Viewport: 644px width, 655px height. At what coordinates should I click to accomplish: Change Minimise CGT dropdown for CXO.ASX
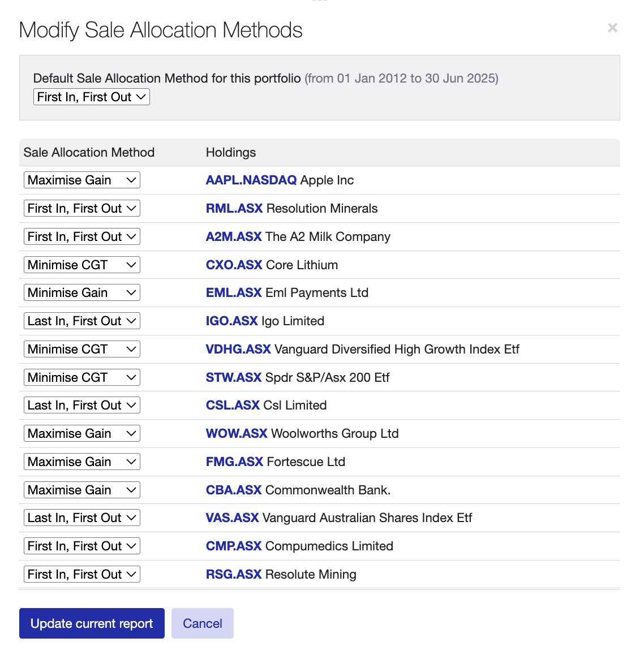pos(82,265)
